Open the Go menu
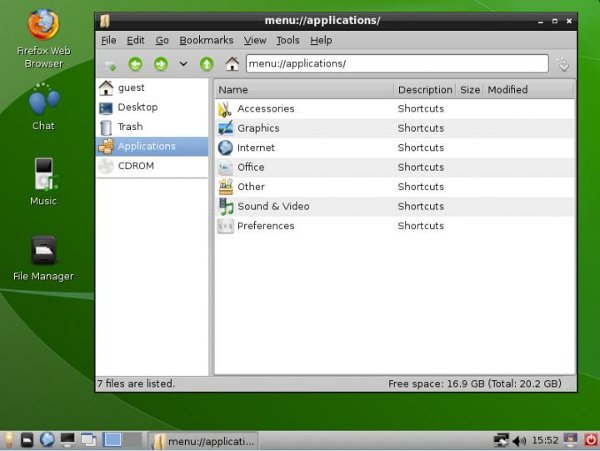 (162, 40)
